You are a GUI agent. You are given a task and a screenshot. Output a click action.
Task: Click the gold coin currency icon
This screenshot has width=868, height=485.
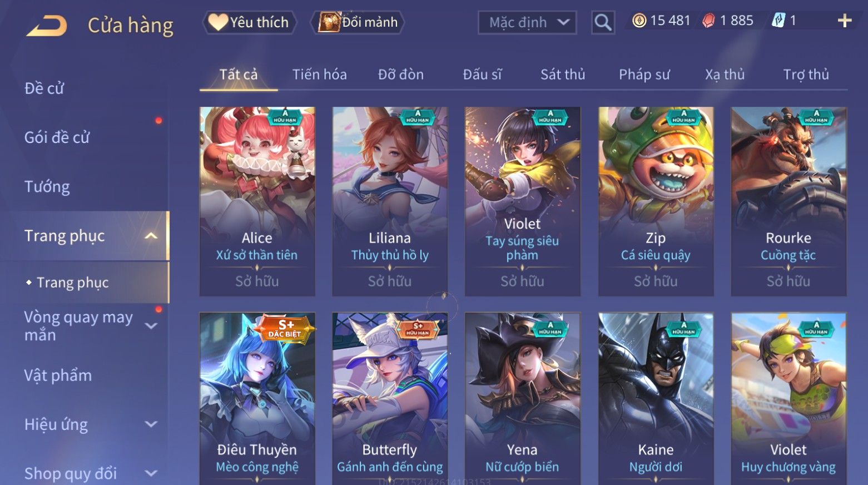[x=639, y=21]
